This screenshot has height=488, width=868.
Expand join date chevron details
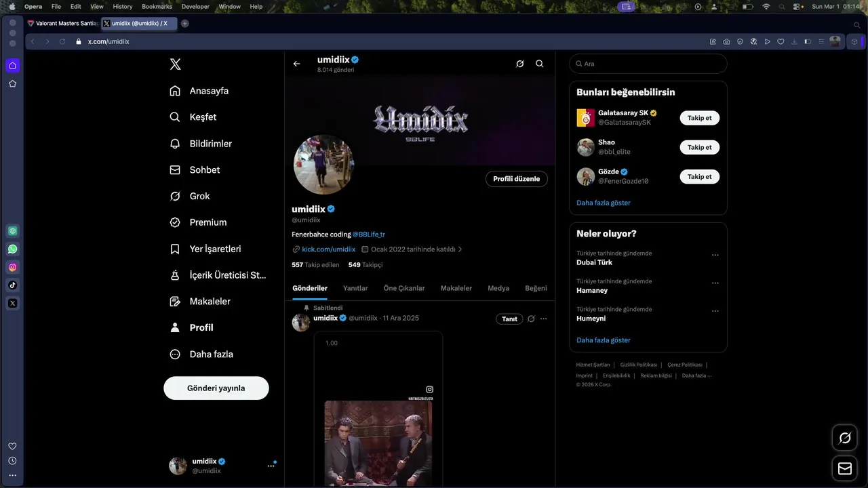[460, 249]
